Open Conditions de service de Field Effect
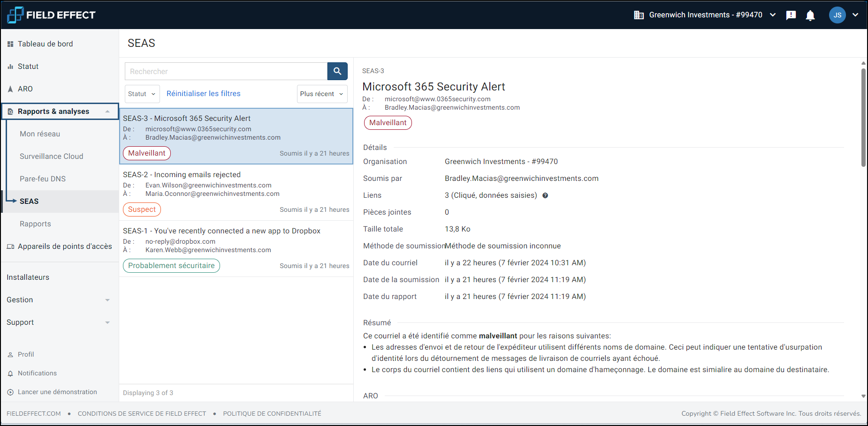This screenshot has height=426, width=868. tap(142, 414)
